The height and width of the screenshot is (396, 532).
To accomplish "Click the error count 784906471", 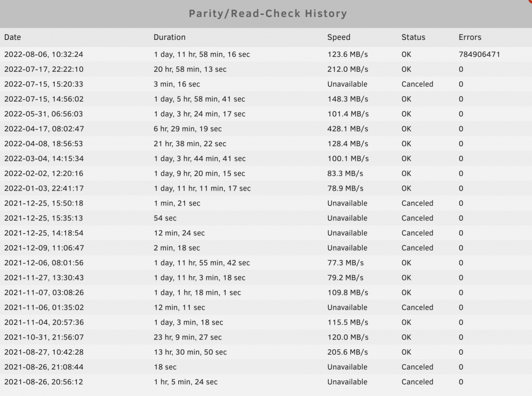I will (479, 54).
